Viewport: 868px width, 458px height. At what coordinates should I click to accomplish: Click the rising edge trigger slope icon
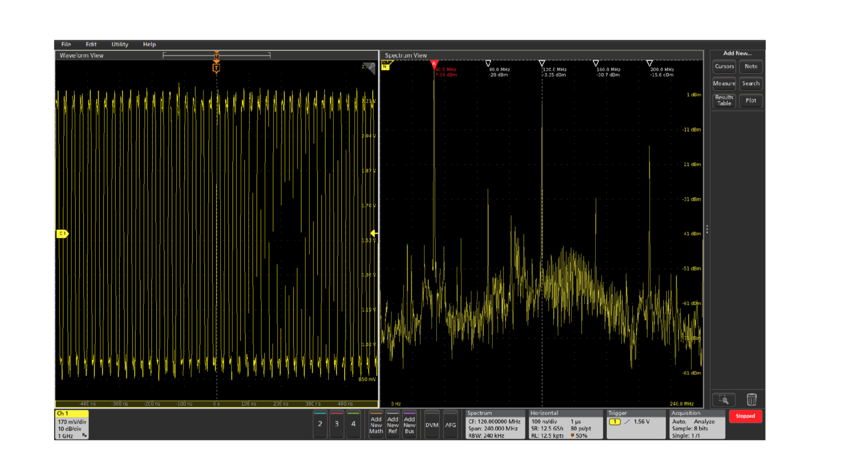pos(627,422)
